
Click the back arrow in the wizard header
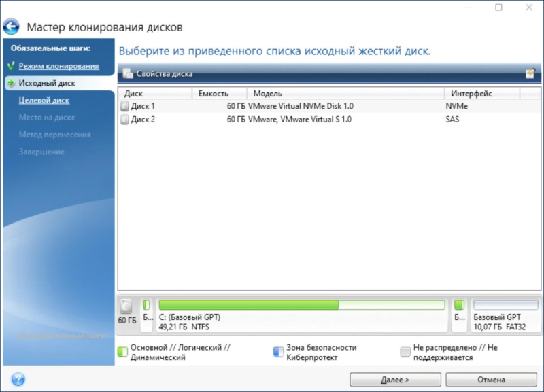pos(12,27)
